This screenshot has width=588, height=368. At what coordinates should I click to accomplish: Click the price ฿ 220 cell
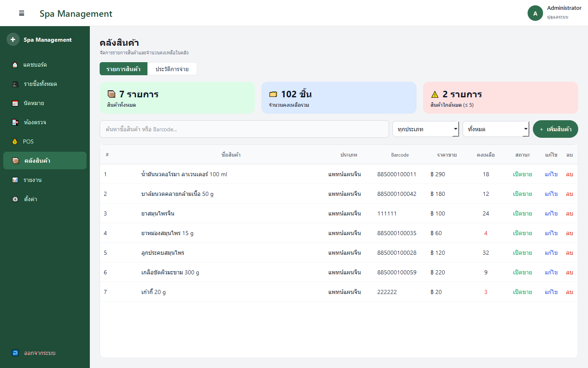(x=438, y=272)
